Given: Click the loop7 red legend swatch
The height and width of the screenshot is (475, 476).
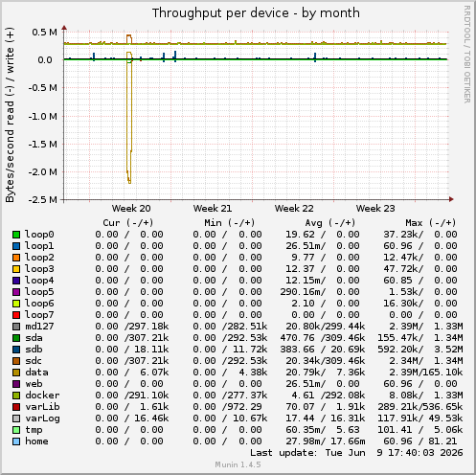Looking at the screenshot, I should click(x=16, y=315).
